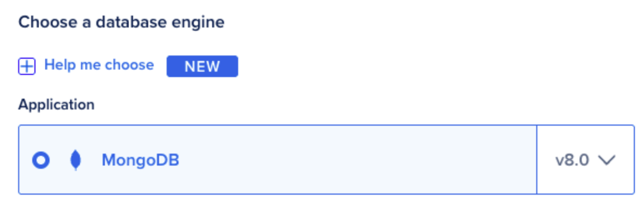Image resolution: width=644 pixels, height=202 pixels.
Task: Select the MongoDB radio button
Action: click(41, 160)
